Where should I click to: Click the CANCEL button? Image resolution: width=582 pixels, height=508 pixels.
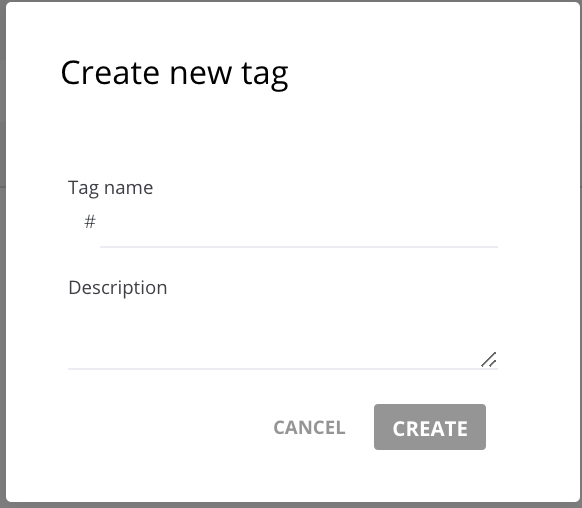(x=309, y=427)
